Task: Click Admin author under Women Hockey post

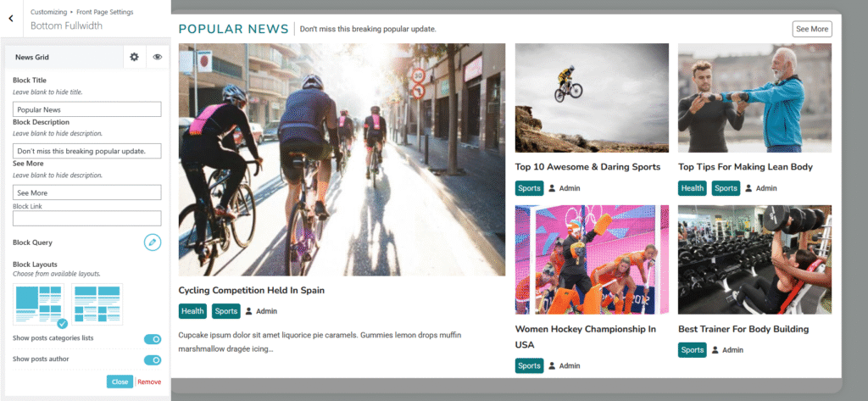Action: click(x=569, y=366)
